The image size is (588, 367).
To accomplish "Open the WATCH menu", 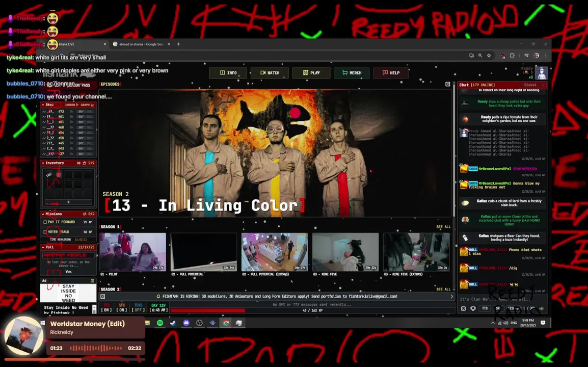I will click(270, 73).
